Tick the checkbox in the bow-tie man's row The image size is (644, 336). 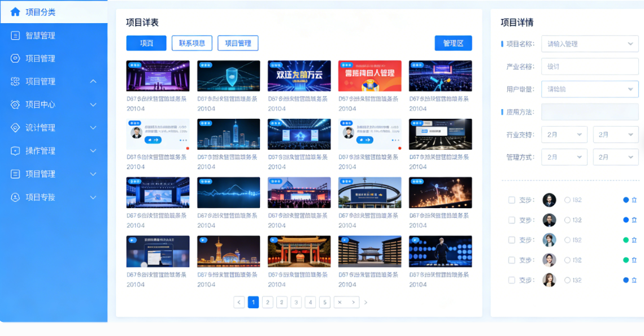[x=512, y=220]
